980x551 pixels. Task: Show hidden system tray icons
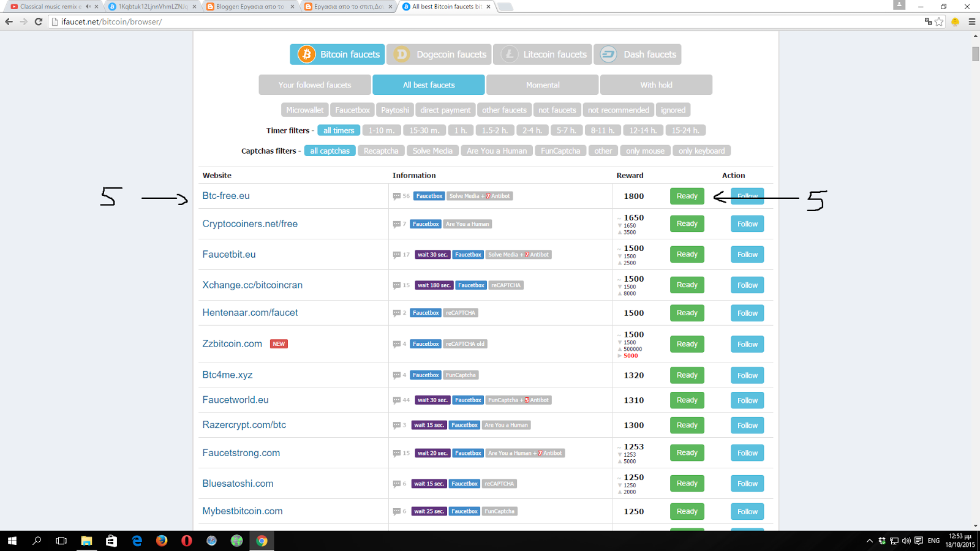pos(869,541)
